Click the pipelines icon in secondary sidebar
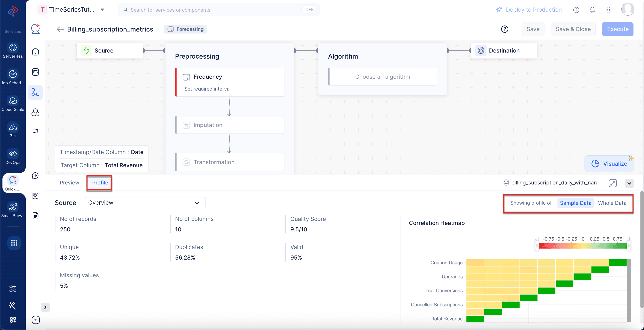 (x=35, y=92)
